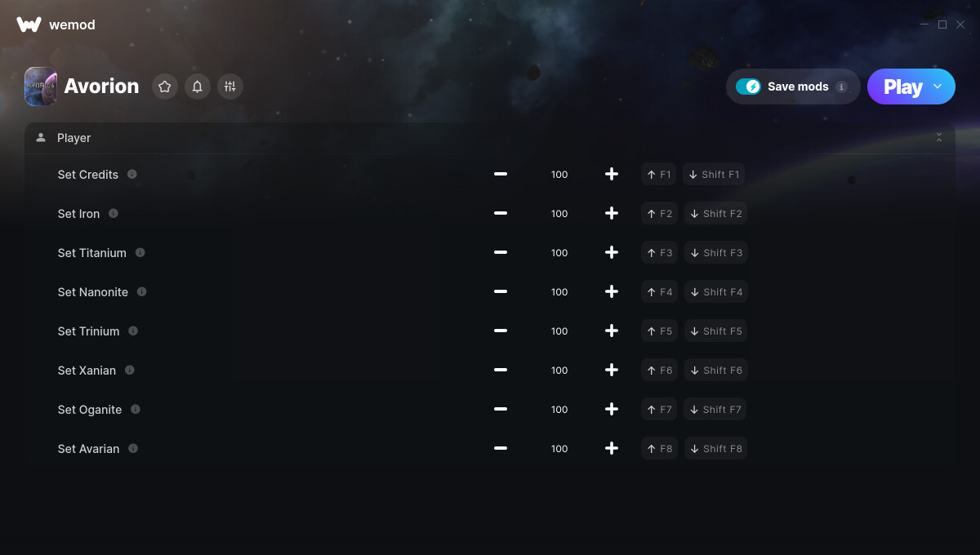This screenshot has height=555, width=980.
Task: Click the Shift F6 hotkey for Xanian
Action: [715, 370]
